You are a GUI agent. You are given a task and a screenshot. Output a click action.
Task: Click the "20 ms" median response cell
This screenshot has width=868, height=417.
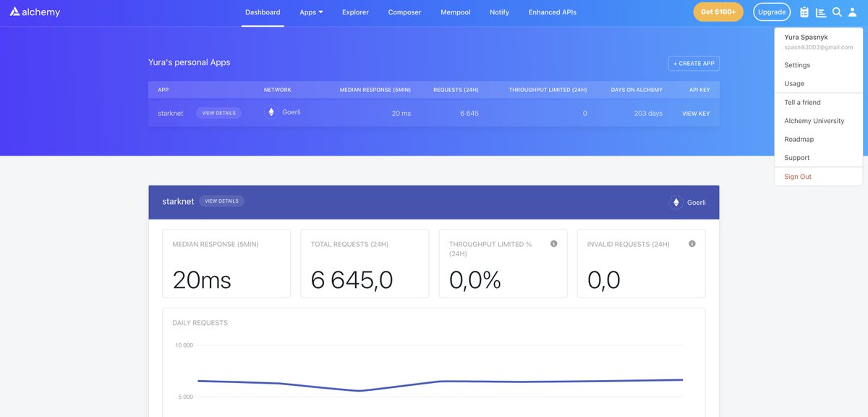coord(401,114)
